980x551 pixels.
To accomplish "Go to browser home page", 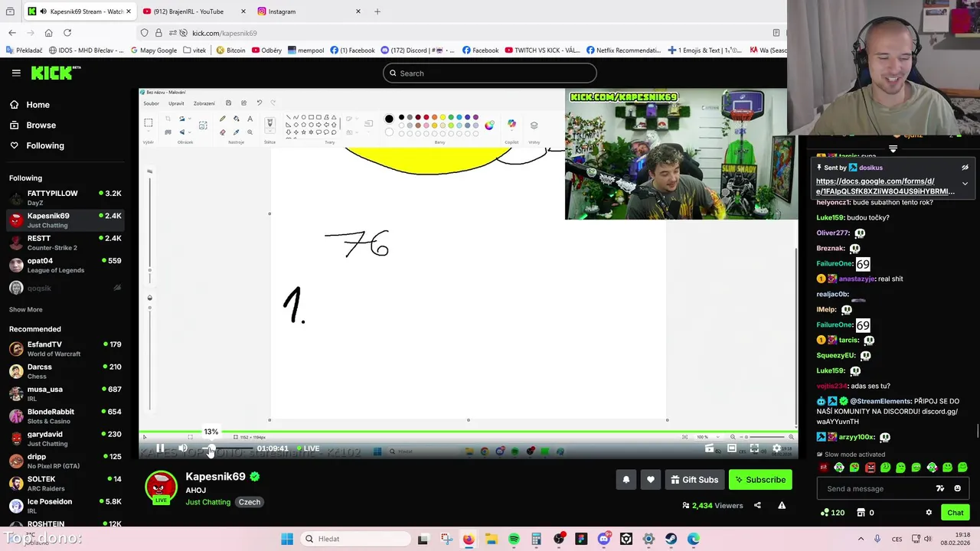I will [48, 33].
